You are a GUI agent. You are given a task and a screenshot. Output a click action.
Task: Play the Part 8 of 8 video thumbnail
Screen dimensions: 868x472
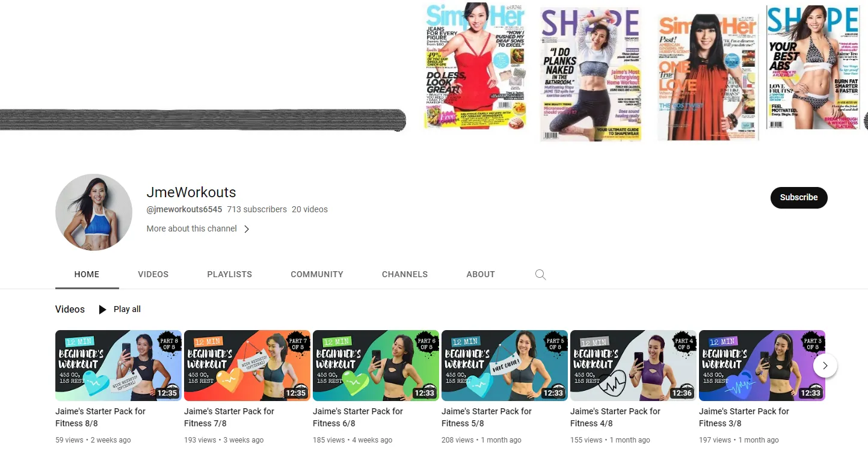(x=119, y=366)
